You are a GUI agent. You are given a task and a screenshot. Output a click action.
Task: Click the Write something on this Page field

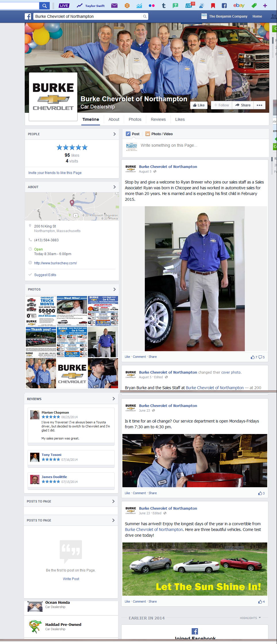click(x=169, y=146)
